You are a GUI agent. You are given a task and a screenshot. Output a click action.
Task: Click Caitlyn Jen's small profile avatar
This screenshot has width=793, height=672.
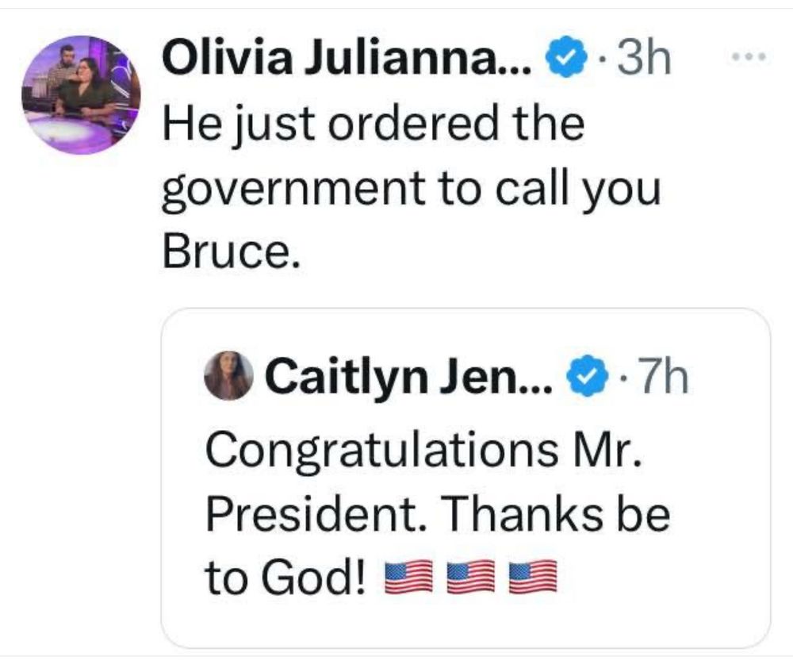(x=228, y=375)
